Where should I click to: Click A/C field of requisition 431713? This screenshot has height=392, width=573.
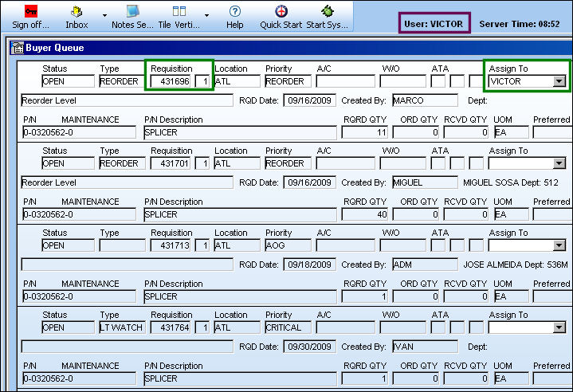point(346,245)
